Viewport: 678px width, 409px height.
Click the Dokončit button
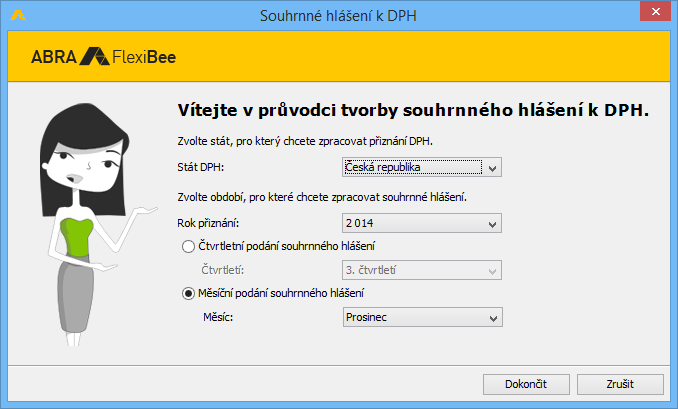tap(526, 384)
